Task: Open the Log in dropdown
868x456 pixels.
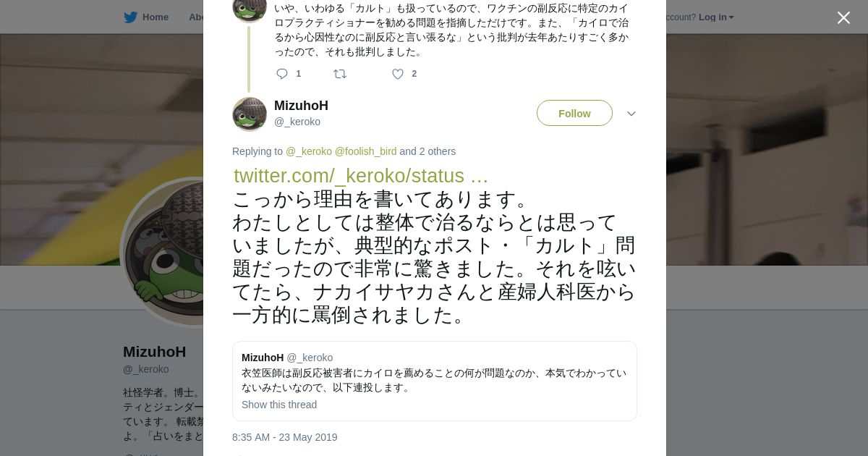Action: pos(715,17)
